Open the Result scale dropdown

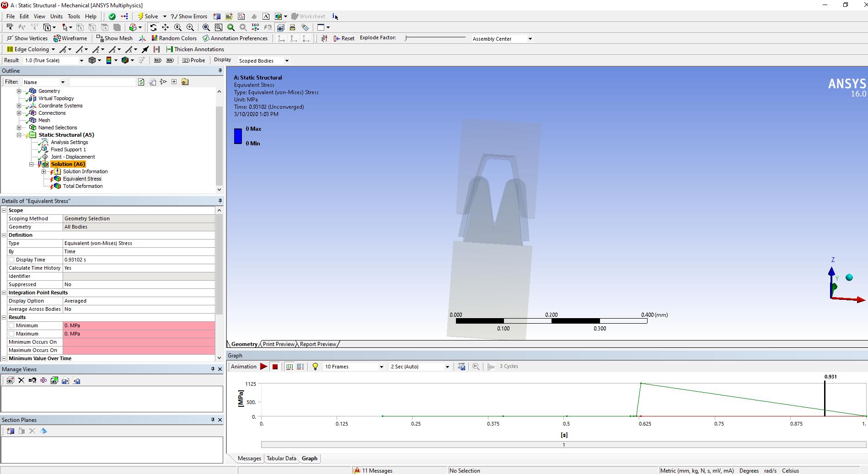click(81, 60)
